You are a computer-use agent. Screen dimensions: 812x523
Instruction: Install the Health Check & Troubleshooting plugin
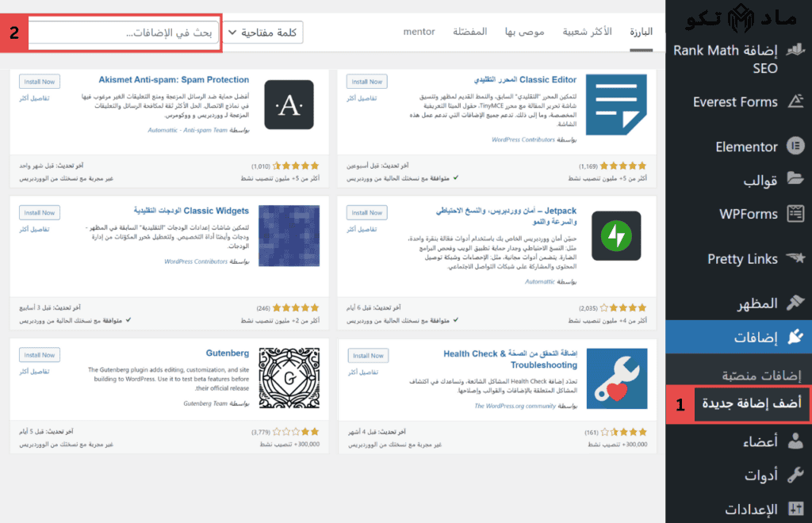[368, 355]
